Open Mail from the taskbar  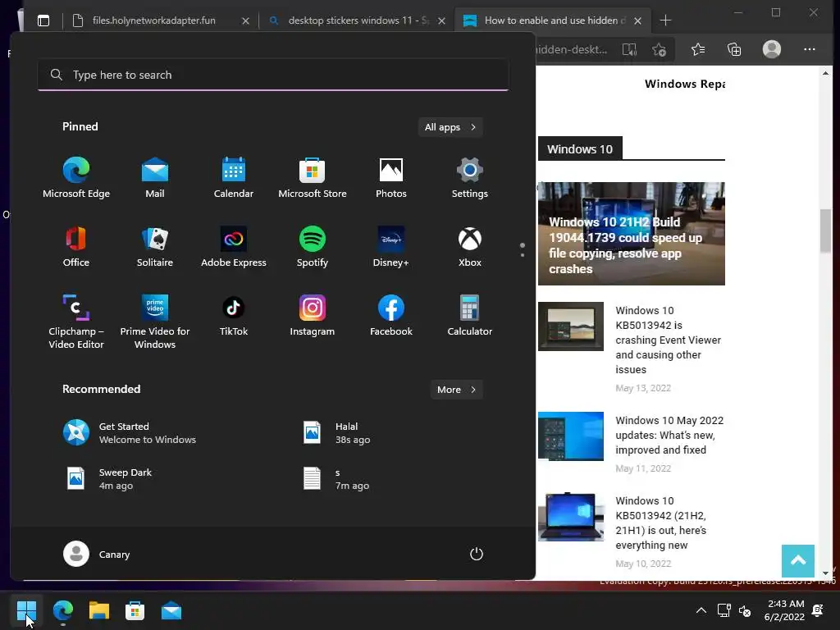pyautogui.click(x=171, y=610)
